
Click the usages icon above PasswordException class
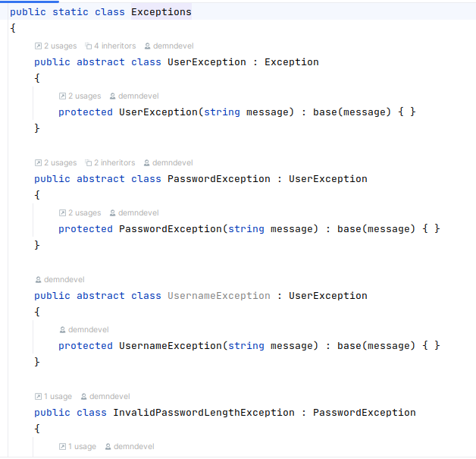(38, 163)
